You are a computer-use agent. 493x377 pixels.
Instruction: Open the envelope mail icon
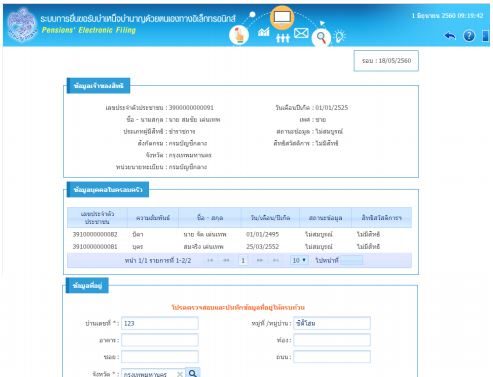[x=301, y=33]
